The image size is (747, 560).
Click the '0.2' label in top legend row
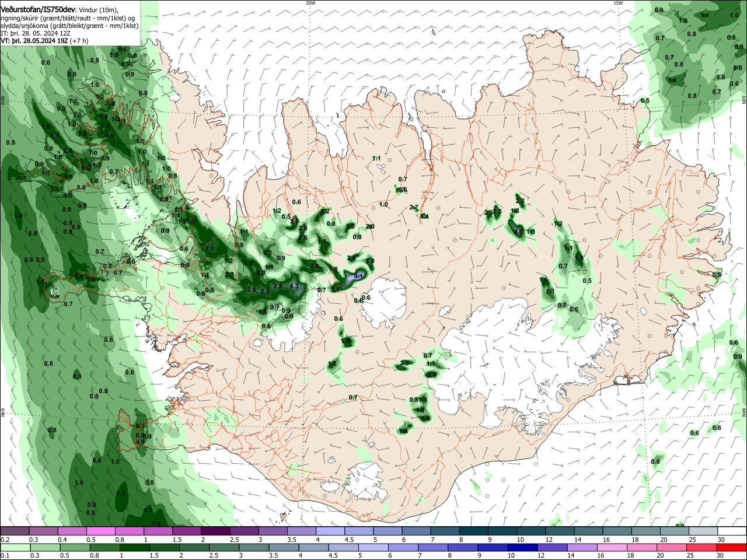[5, 540]
